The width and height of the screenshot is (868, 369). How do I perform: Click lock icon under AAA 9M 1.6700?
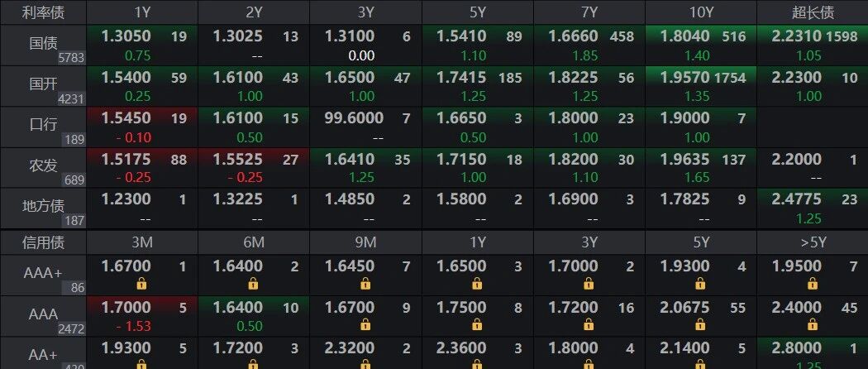coord(365,325)
